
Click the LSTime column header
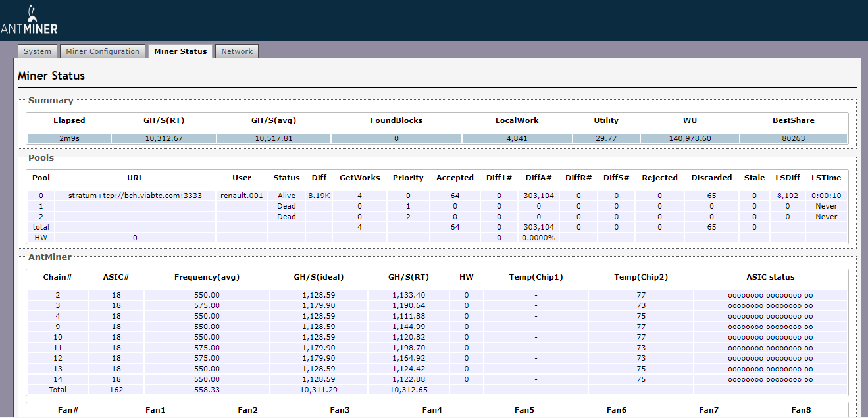pos(827,178)
